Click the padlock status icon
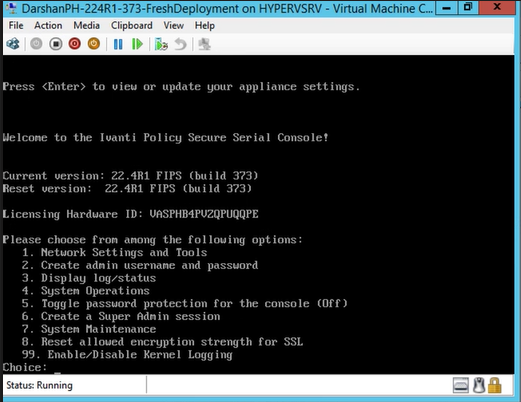 click(x=495, y=385)
